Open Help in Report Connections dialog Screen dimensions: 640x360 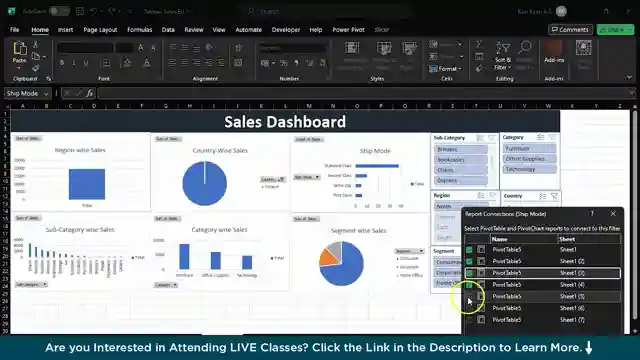click(x=592, y=213)
